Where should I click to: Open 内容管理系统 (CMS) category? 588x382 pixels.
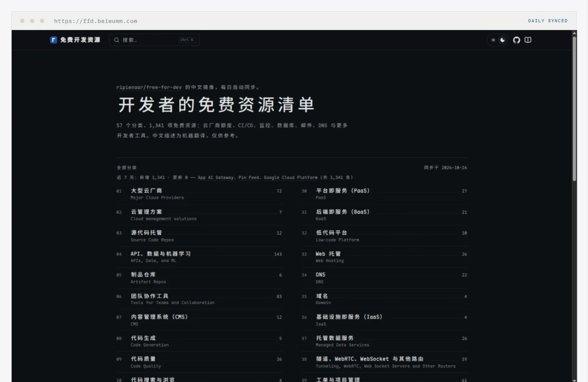coord(199,320)
